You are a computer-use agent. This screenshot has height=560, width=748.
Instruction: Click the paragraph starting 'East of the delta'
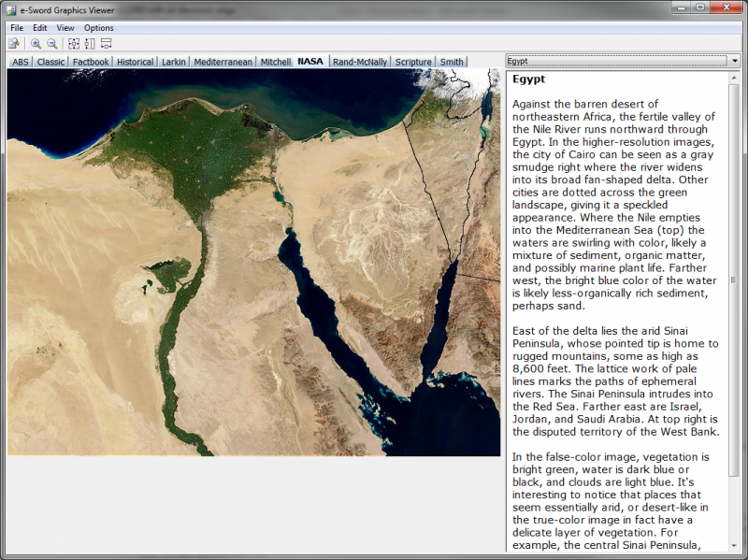click(x=616, y=381)
